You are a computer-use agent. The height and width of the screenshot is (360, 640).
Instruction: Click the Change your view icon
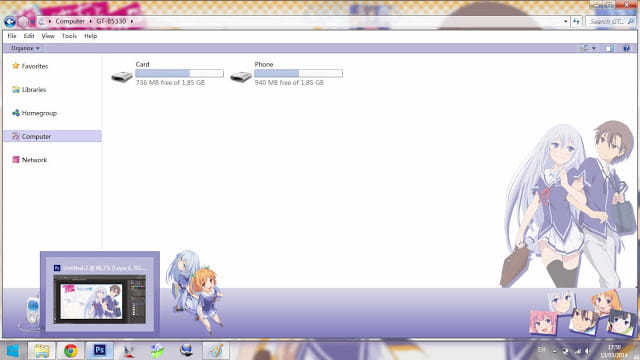[584, 48]
